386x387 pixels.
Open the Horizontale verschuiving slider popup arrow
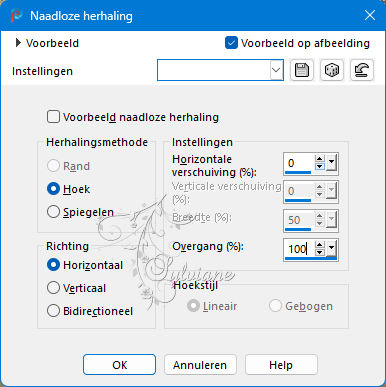click(331, 163)
